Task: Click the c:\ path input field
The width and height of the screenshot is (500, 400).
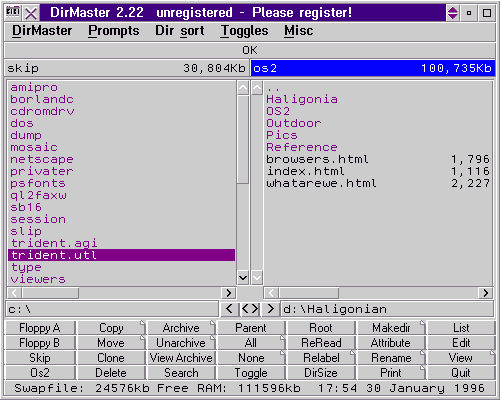Action: point(112,309)
